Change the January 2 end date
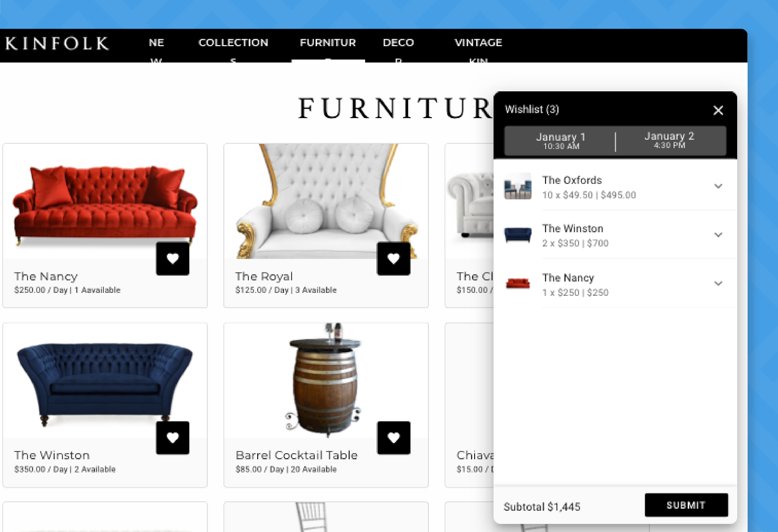The height and width of the screenshot is (532, 778). [x=670, y=140]
